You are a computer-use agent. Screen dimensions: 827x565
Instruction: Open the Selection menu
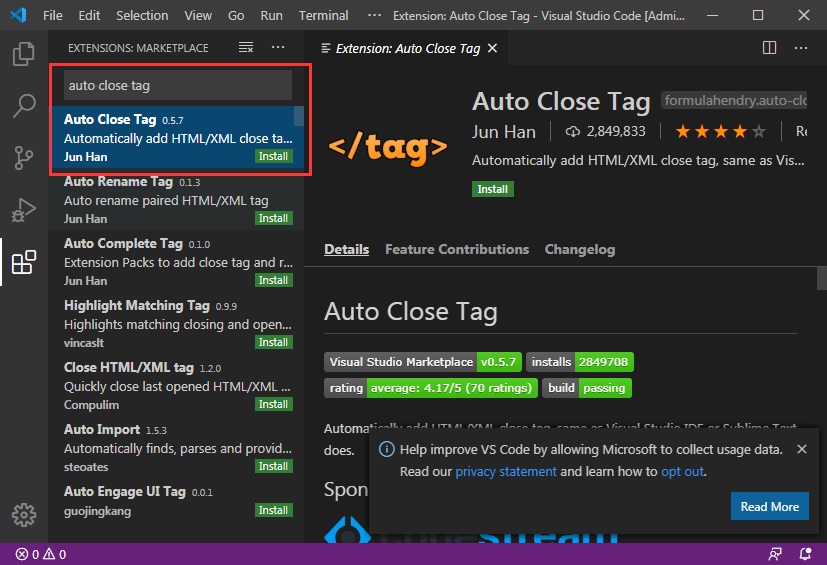142,15
